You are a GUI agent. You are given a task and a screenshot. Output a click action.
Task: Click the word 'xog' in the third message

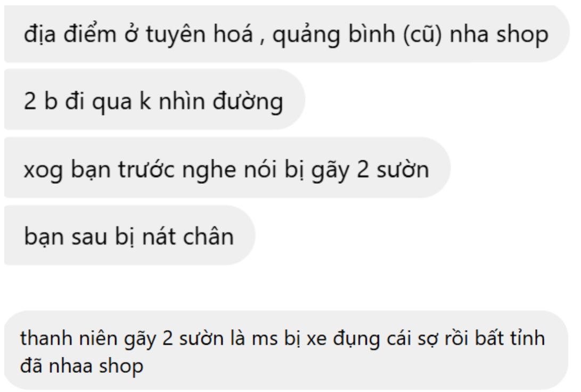[x=43, y=170]
